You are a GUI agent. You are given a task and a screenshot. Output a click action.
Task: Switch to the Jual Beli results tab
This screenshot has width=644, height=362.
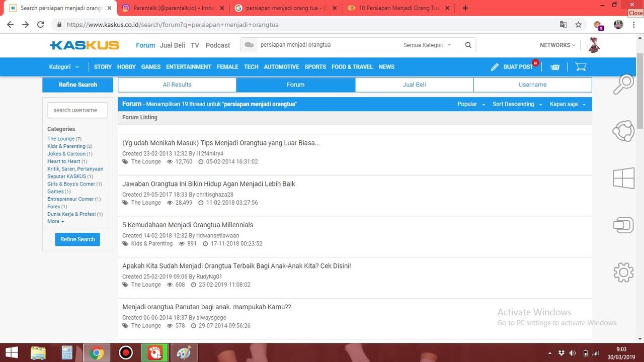tap(414, 85)
